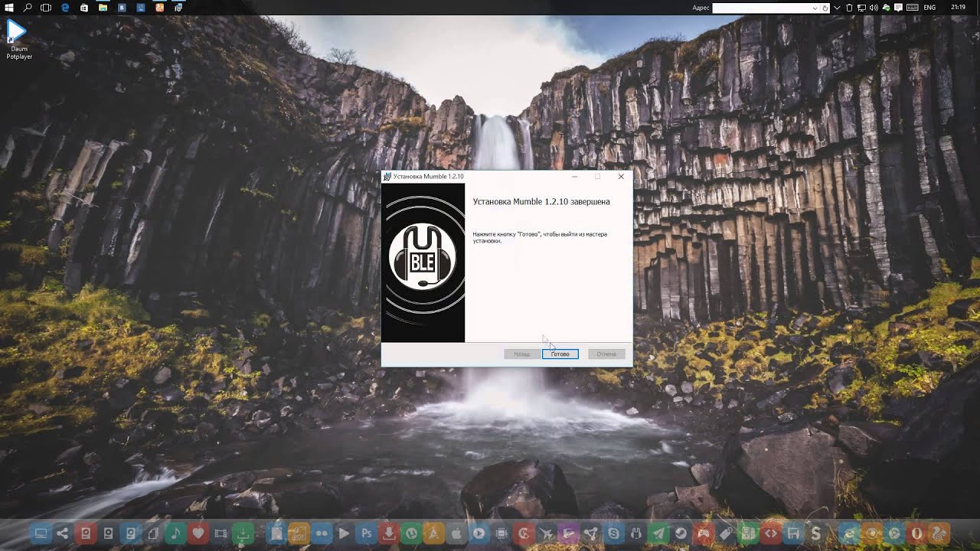Click the Address toolbar input field
Viewport: 980px width, 551px height.
pos(761,8)
